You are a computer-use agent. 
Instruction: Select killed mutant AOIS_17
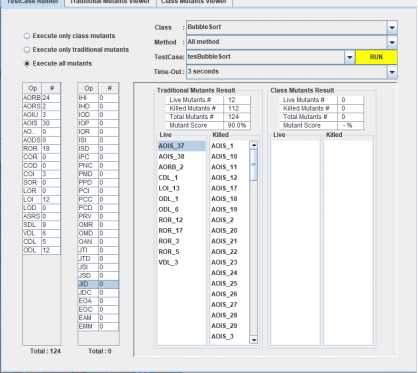tap(230, 188)
